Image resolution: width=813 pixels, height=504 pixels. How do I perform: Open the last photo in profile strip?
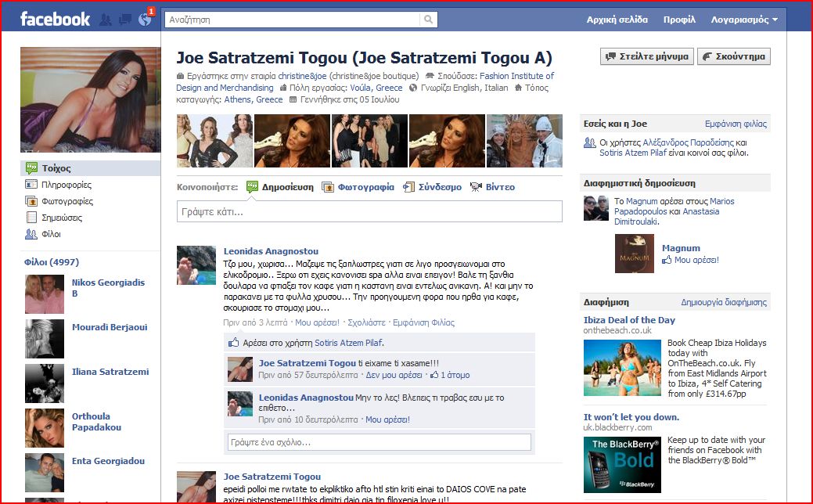pos(524,141)
